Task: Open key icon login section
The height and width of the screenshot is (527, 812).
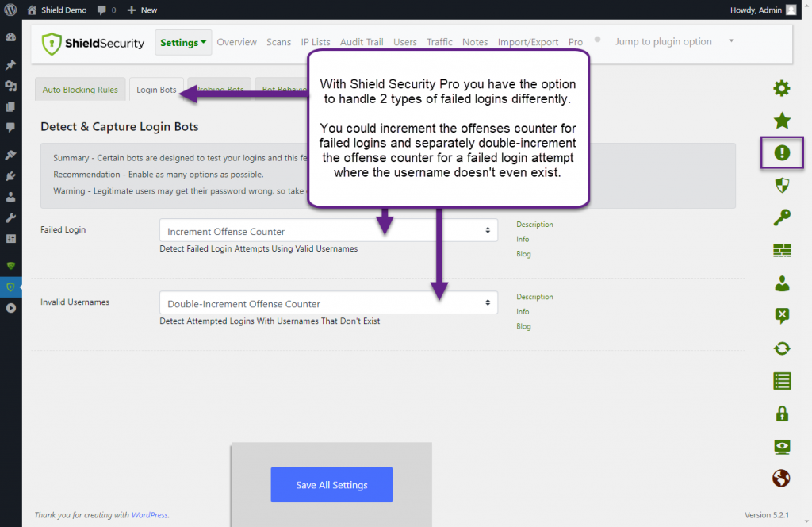Action: pyautogui.click(x=781, y=217)
